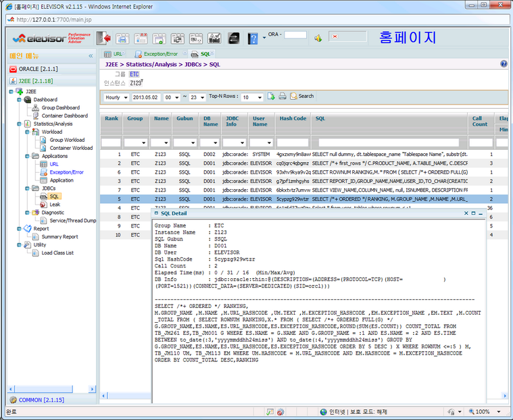Open Summary Report in tree
Screen dimensions: 513x420
pos(59,236)
